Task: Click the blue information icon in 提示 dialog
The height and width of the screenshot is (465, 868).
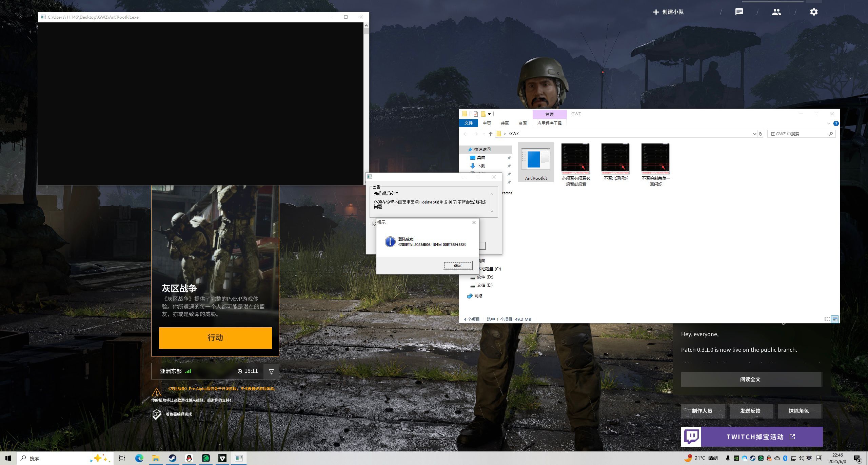Action: [390, 241]
